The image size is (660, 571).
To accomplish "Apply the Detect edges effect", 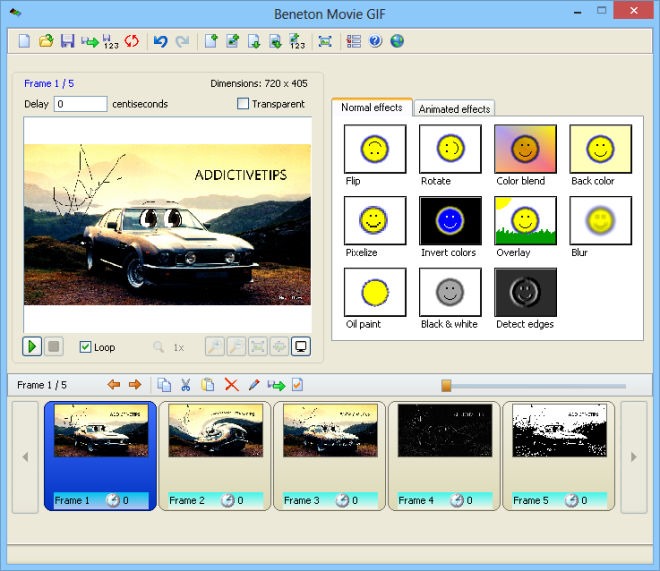I will click(x=525, y=292).
